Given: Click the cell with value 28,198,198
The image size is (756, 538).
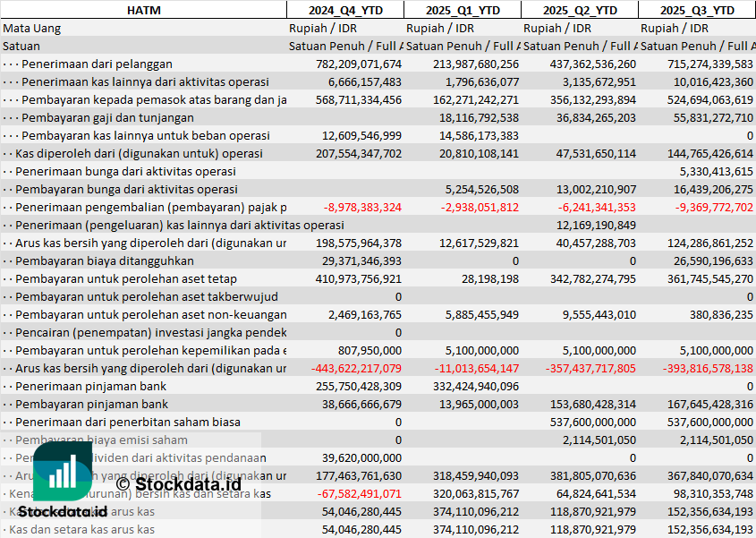Looking at the screenshot, I should (482, 278).
